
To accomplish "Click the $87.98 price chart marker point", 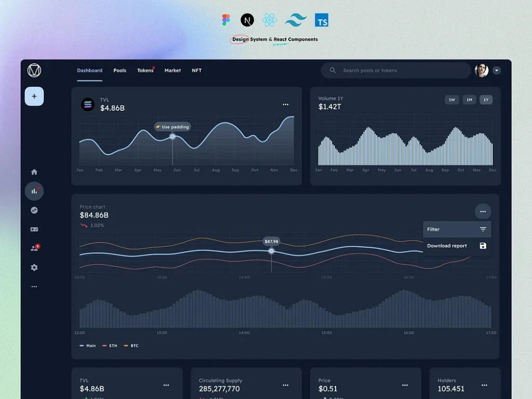I will 271,251.
